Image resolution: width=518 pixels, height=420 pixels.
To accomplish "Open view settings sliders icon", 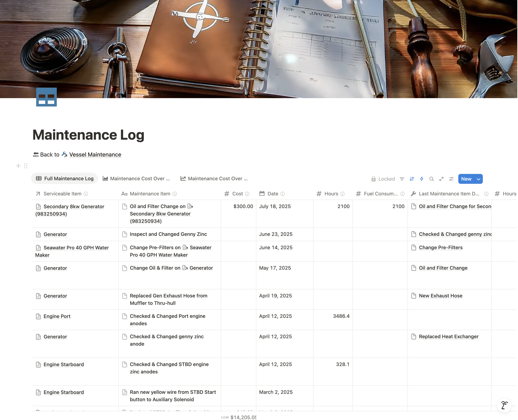I will 451,179.
